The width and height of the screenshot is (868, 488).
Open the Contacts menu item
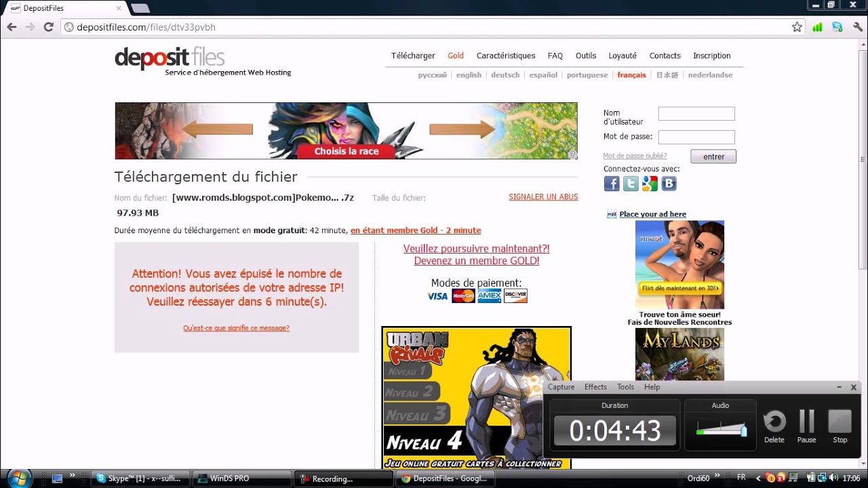click(x=665, y=56)
